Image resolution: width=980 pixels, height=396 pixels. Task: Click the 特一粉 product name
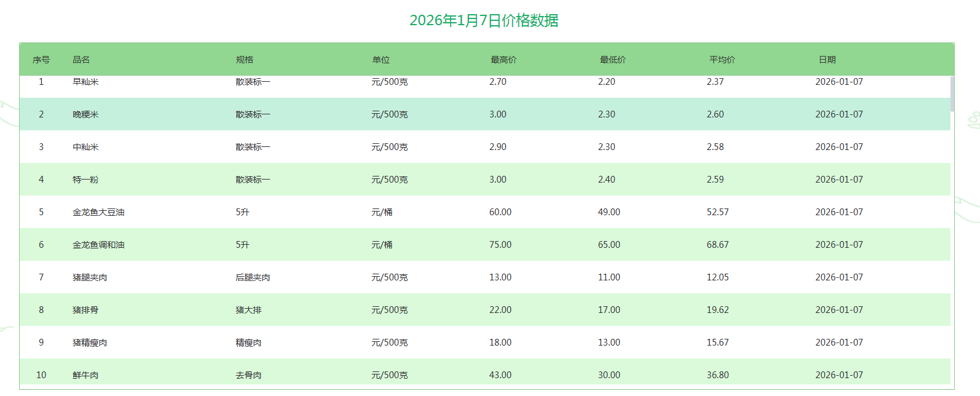click(x=86, y=180)
